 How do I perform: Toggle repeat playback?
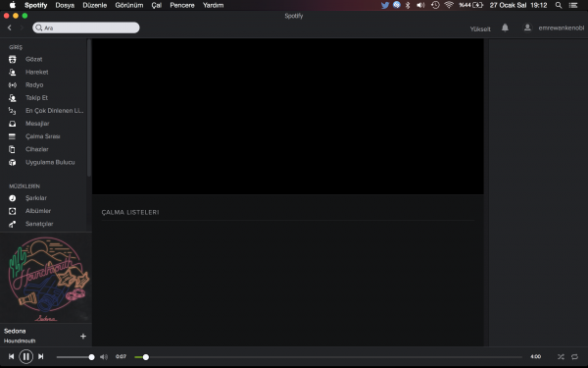574,357
